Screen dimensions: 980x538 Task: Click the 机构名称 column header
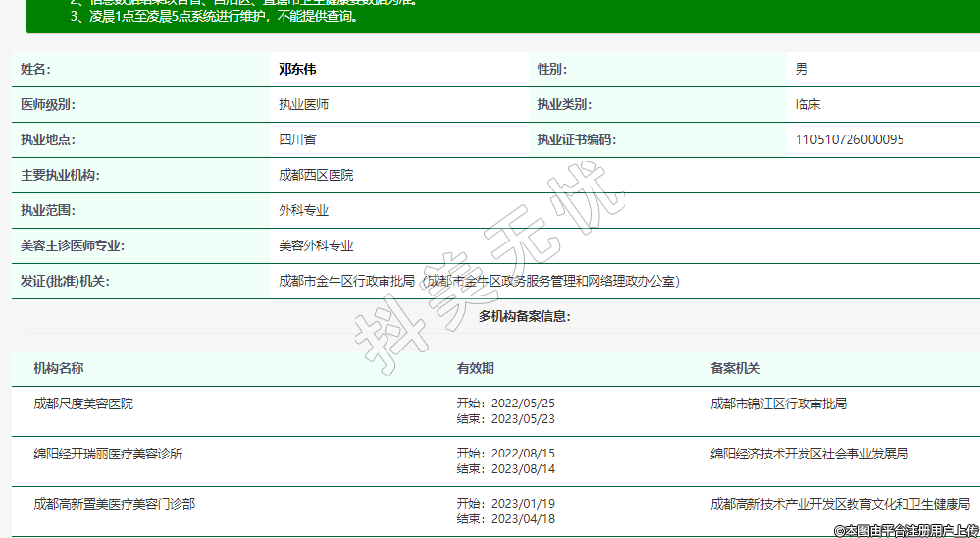[59, 369]
